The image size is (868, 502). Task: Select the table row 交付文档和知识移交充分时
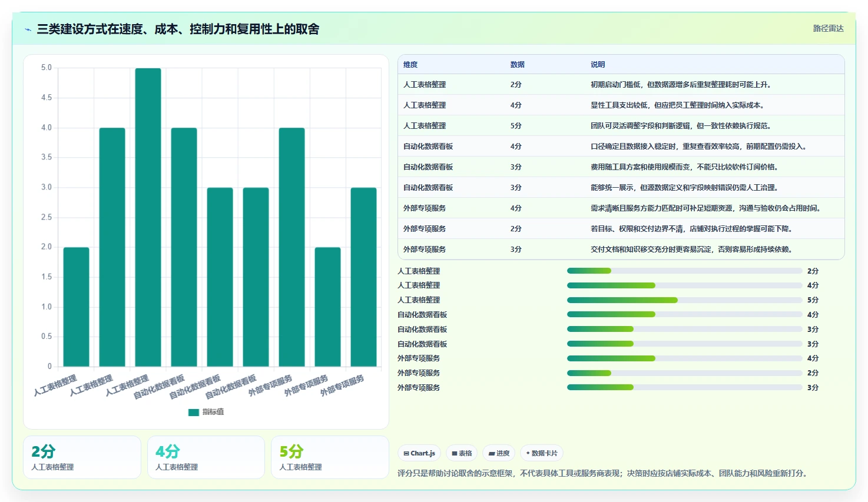click(621, 250)
